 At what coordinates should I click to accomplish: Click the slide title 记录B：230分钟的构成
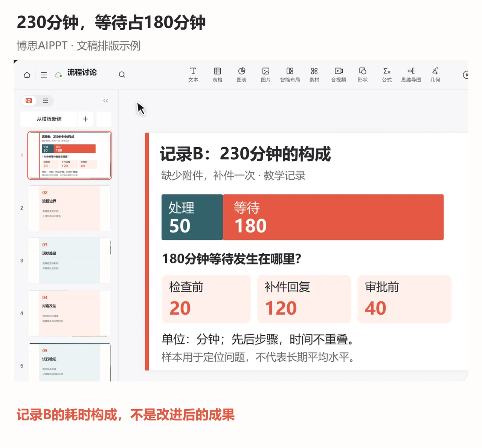coord(245,154)
